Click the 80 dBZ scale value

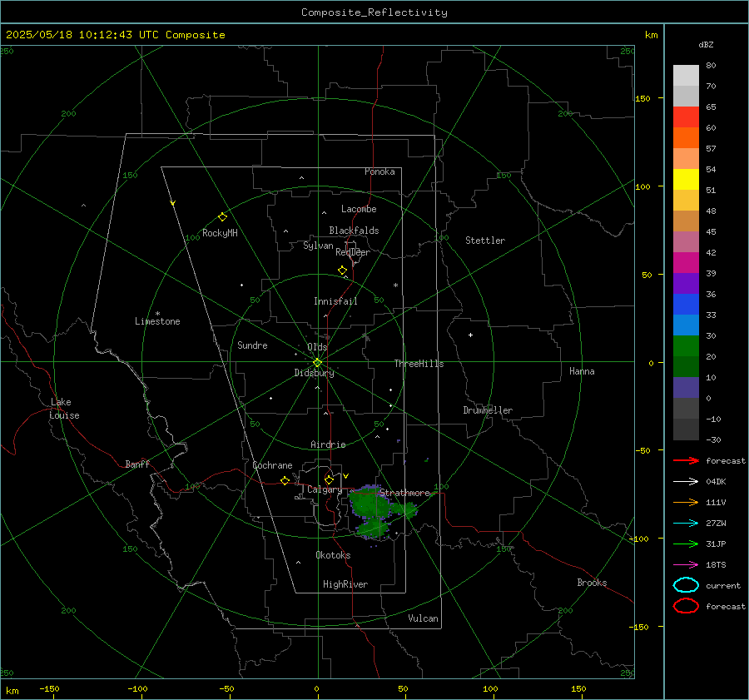[712, 66]
